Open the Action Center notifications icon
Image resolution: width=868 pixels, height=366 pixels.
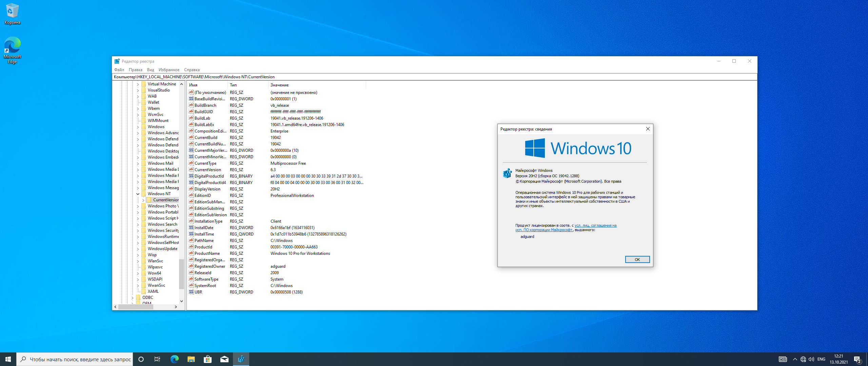coord(857,359)
